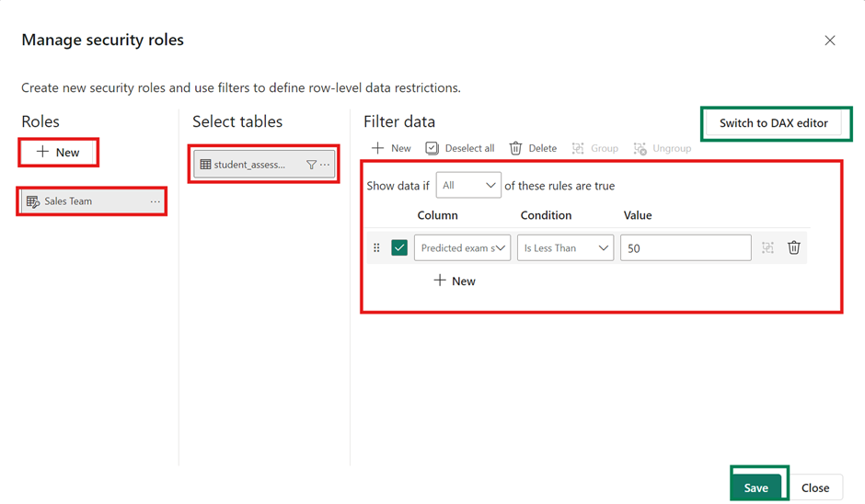The height and width of the screenshot is (504, 865).
Task: Select the student_assess table item
Action: [248, 165]
